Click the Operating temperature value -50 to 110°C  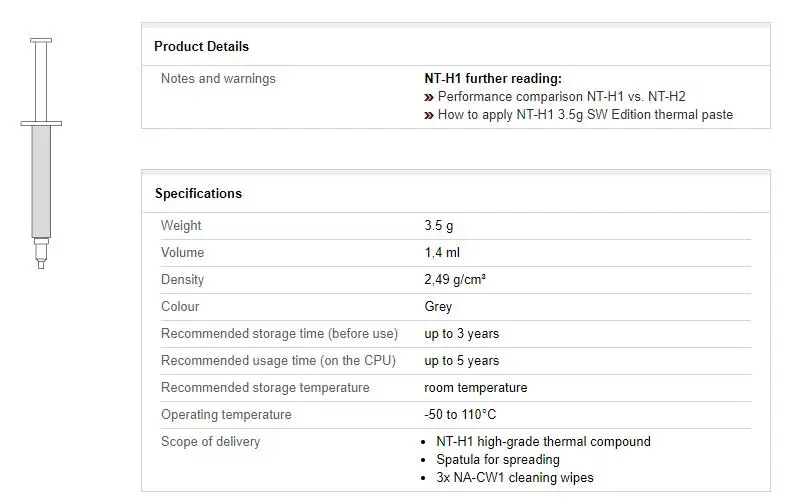click(x=460, y=415)
